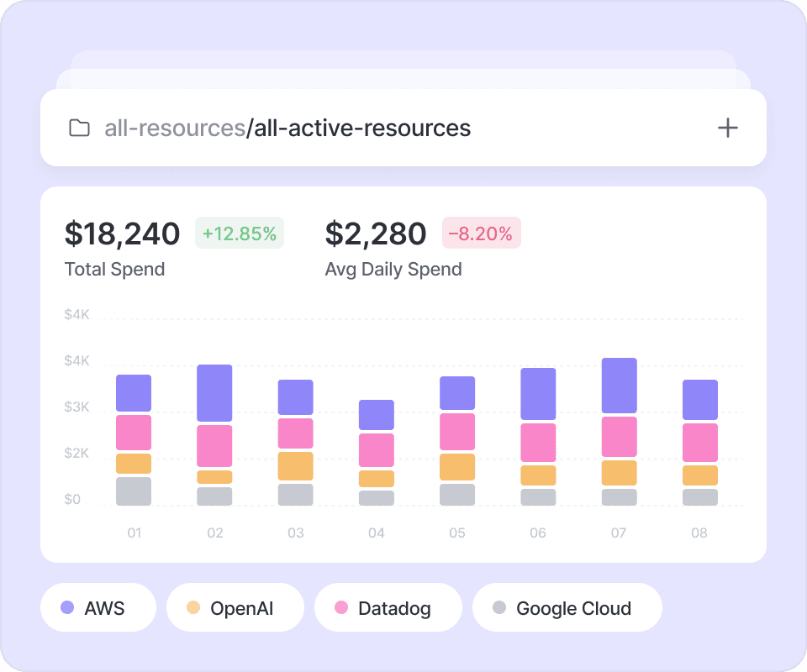
Task: Click the gray Google Cloud color dot
Action: pyautogui.click(x=499, y=607)
